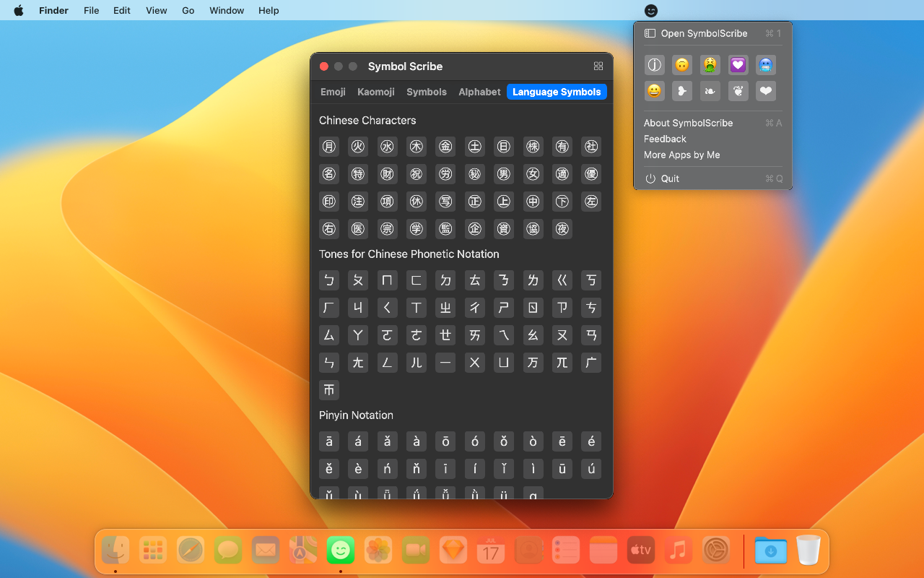
Task: Select the circled 水 water character
Action: tap(388, 147)
